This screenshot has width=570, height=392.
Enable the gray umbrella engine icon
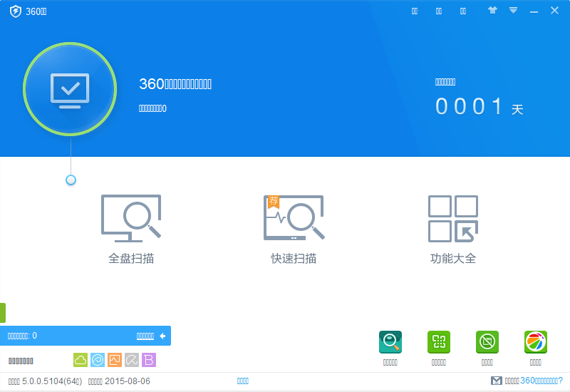[x=132, y=360]
